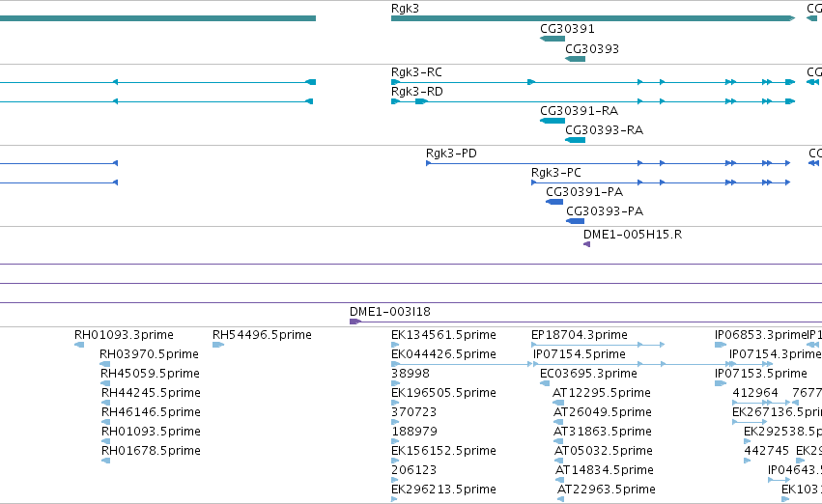Select the 412964 feature label

coord(755,392)
